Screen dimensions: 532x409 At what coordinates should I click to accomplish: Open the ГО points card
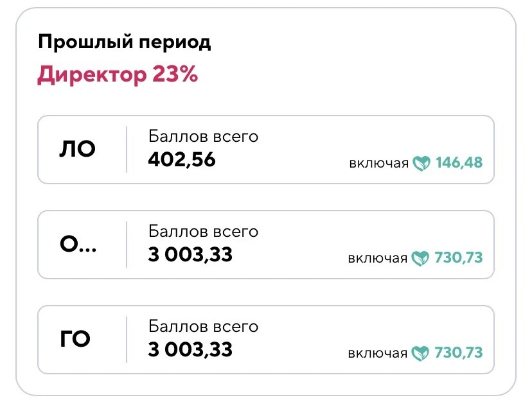pos(265,340)
